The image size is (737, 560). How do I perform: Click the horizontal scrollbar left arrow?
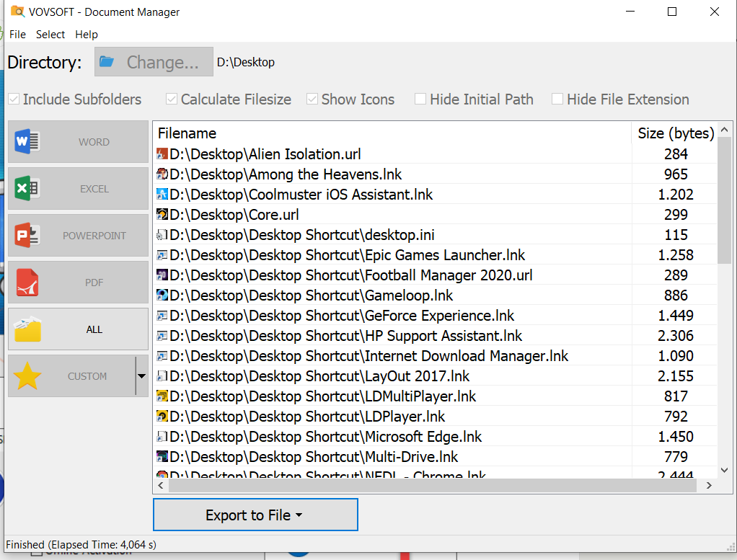[x=161, y=485]
